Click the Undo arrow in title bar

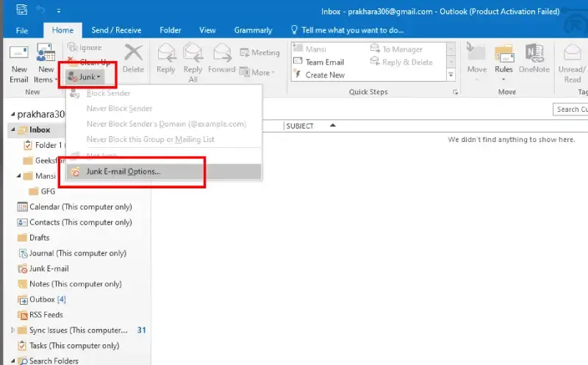(40, 10)
